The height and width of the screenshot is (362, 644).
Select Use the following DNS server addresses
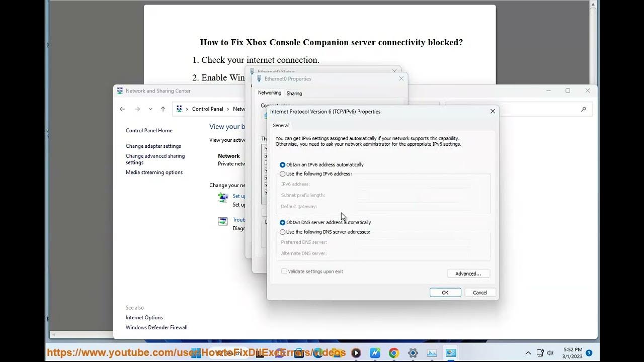pyautogui.click(x=325, y=232)
